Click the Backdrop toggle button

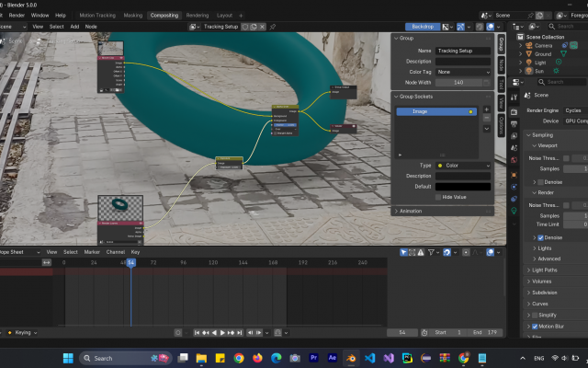(422, 27)
